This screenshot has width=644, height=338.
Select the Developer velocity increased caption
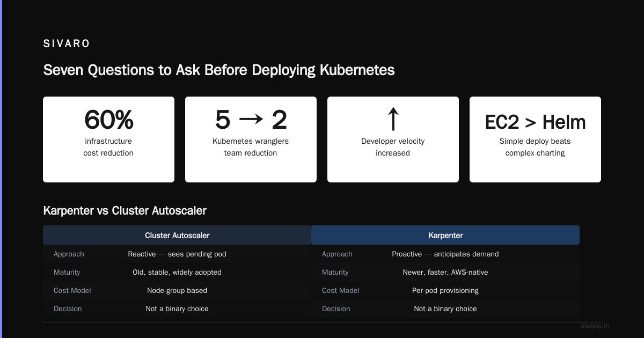pos(393,147)
